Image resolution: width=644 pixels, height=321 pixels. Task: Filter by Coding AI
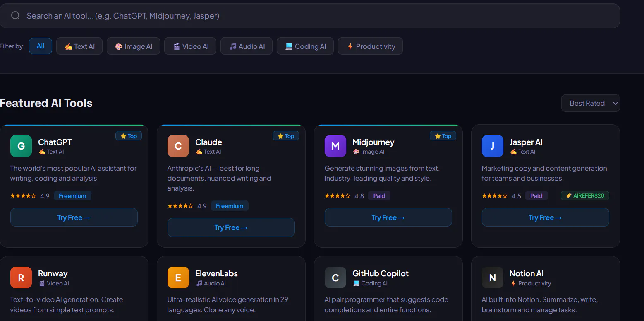click(x=305, y=46)
